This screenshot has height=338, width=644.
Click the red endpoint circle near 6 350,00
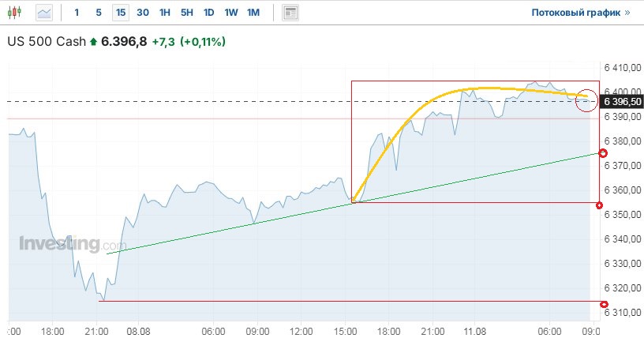604,203
